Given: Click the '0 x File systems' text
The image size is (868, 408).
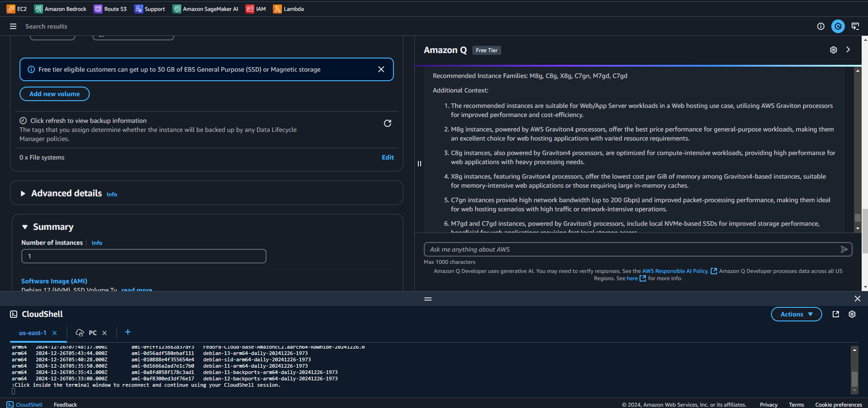Looking at the screenshot, I should click(42, 157).
